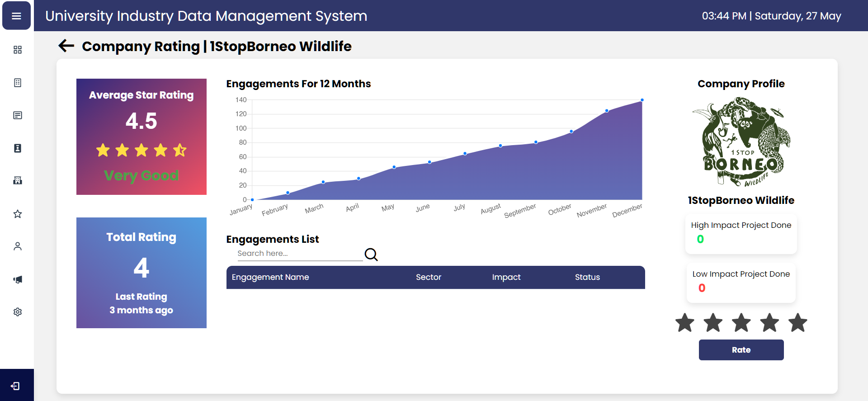This screenshot has width=868, height=401.
Task: Click the logout icon at sidebar bottom
Action: 15,386
